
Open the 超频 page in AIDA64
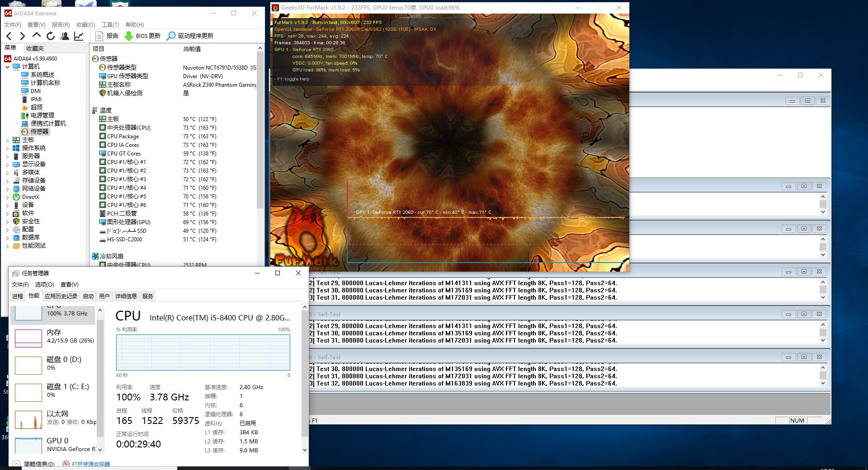[37, 107]
